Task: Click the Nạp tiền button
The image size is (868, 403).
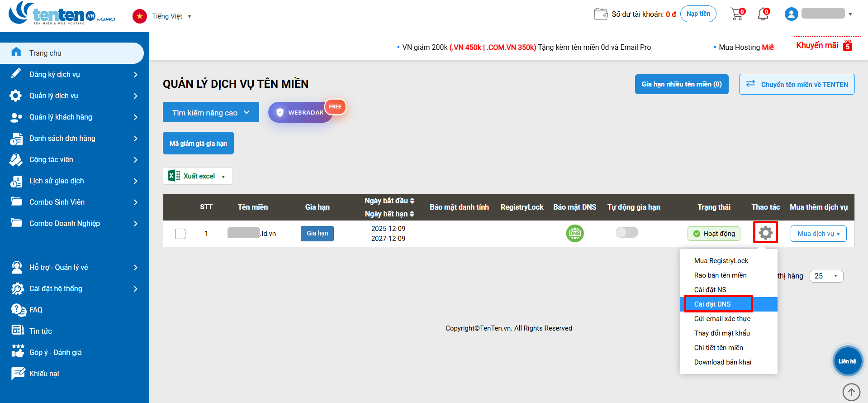Action: [x=698, y=14]
